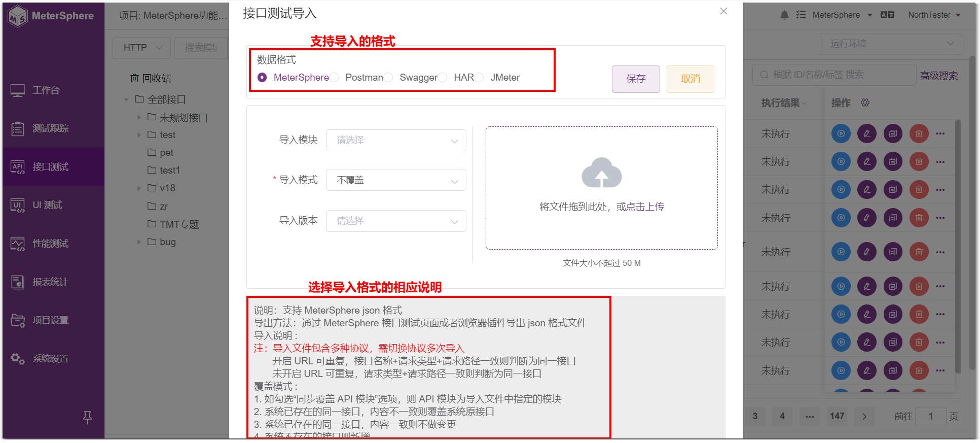Screen dimensions: 980x443
Task: Expand the v18 folder arrow
Action: pos(139,188)
